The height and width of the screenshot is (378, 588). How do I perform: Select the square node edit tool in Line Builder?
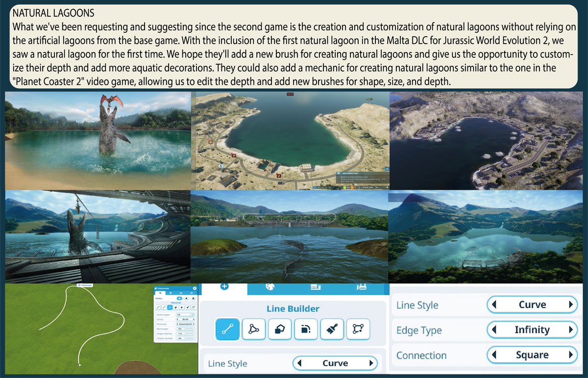tap(357, 329)
